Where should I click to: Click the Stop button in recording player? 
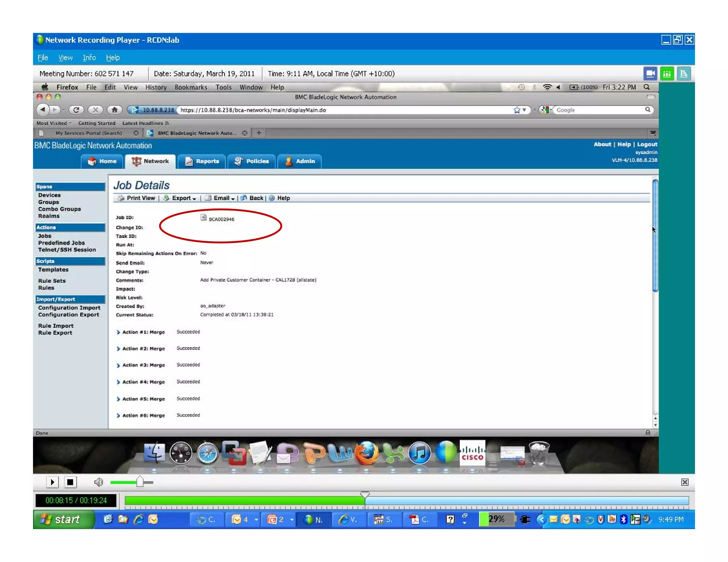pyautogui.click(x=70, y=482)
